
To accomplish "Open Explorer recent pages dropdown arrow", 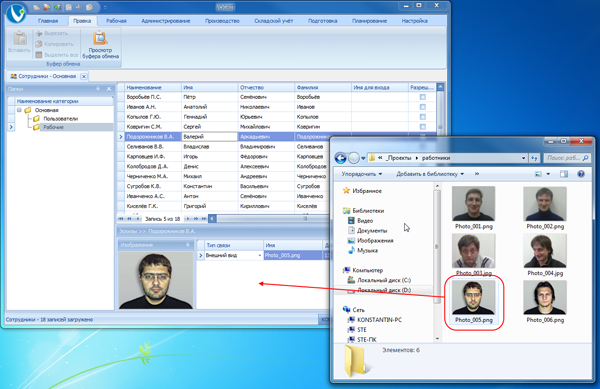I will [363, 158].
